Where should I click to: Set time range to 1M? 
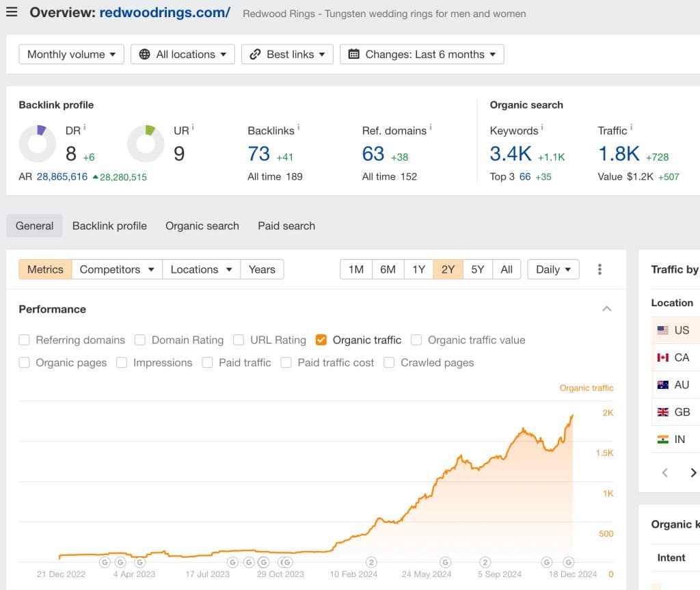pos(355,269)
